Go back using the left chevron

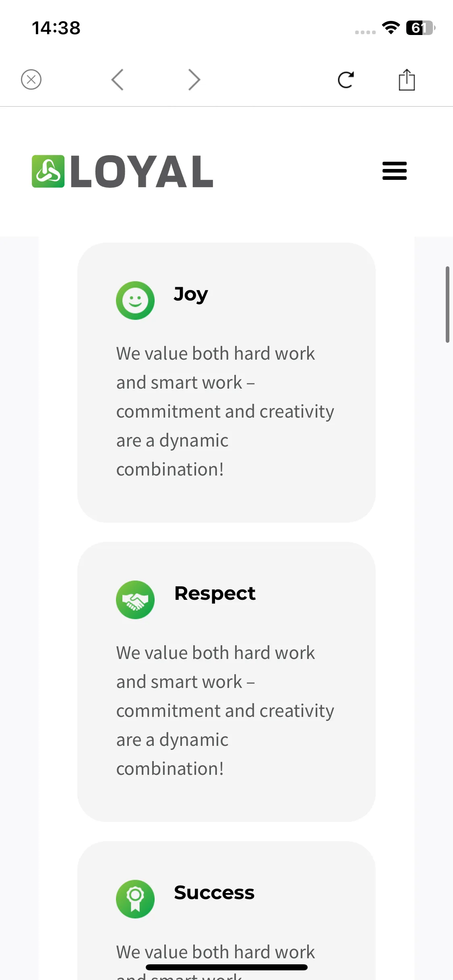tap(117, 80)
